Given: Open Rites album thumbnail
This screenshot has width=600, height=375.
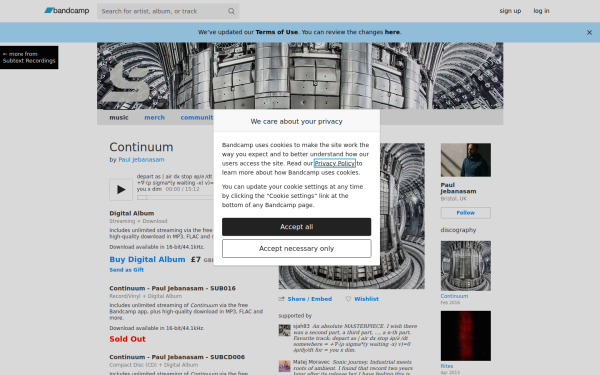Looking at the screenshot, I should (466, 336).
